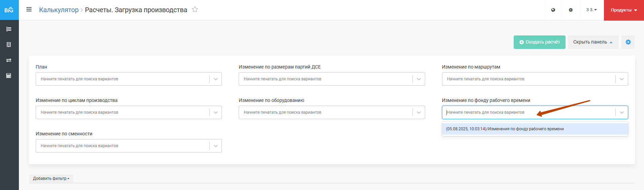
Task: Expand Изменение по размерам партий ДСЕ arrow
Action: pos(419,79)
